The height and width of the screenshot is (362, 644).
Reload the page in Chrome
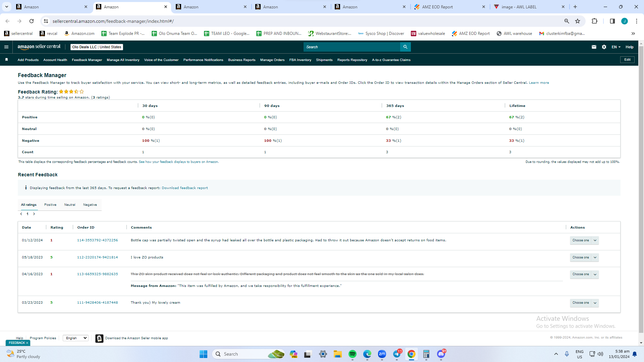(x=32, y=21)
